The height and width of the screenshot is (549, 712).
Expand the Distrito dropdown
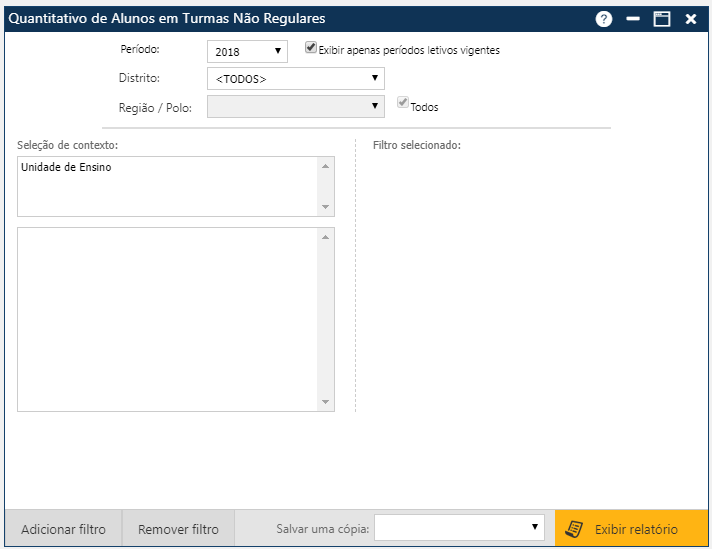[295, 78]
